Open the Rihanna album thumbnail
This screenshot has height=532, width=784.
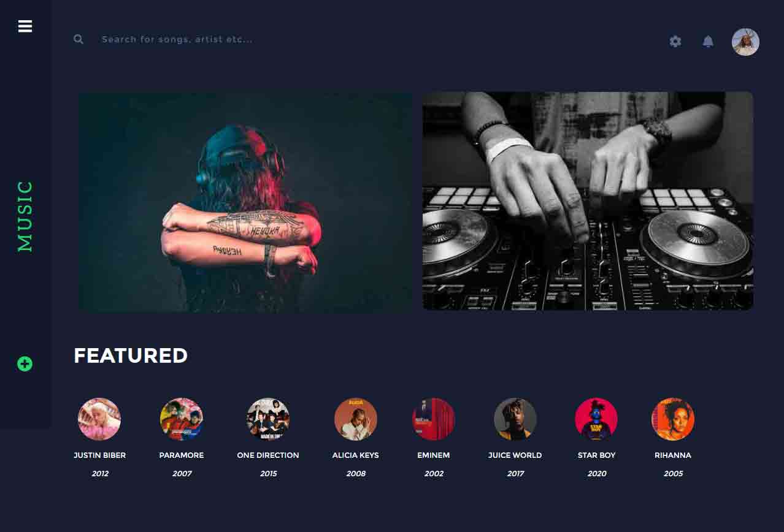point(673,419)
